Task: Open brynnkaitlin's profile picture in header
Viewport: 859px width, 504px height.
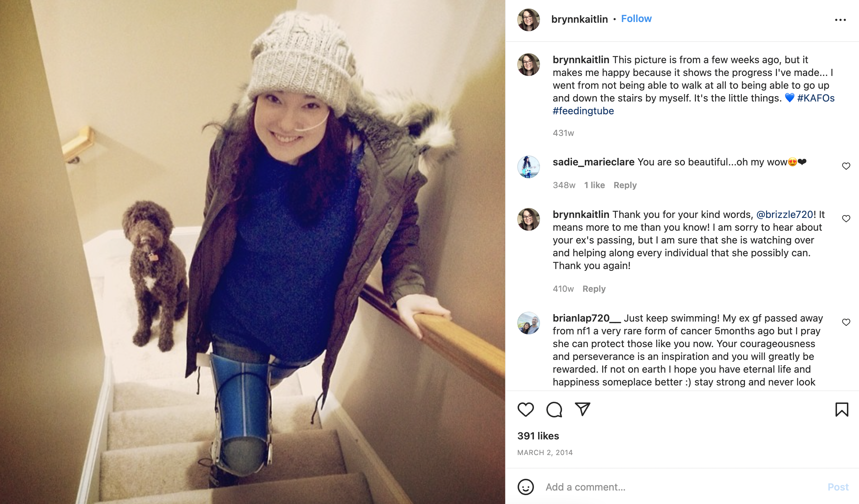Action: click(x=528, y=20)
